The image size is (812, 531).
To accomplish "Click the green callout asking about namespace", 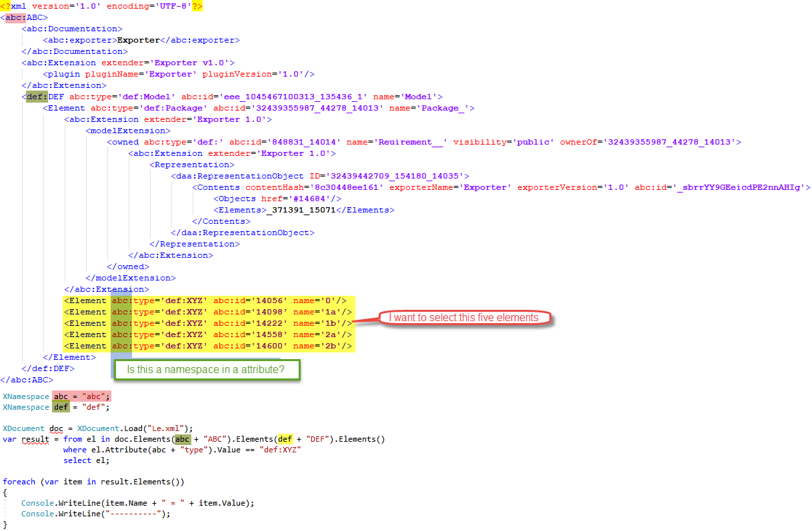I will click(207, 370).
